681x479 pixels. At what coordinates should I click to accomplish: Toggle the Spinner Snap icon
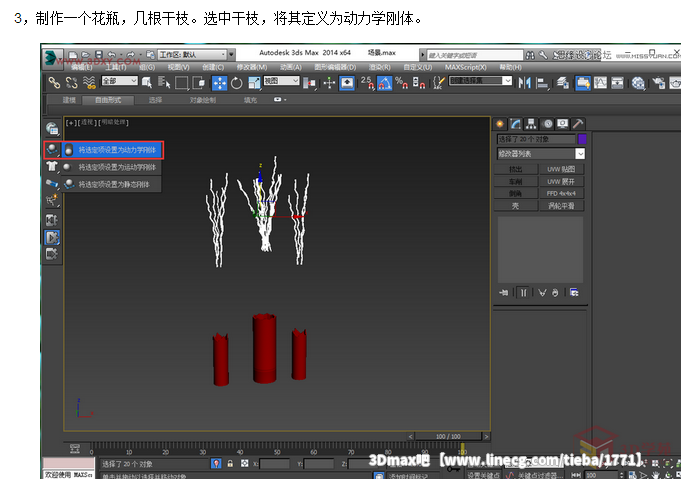click(419, 83)
